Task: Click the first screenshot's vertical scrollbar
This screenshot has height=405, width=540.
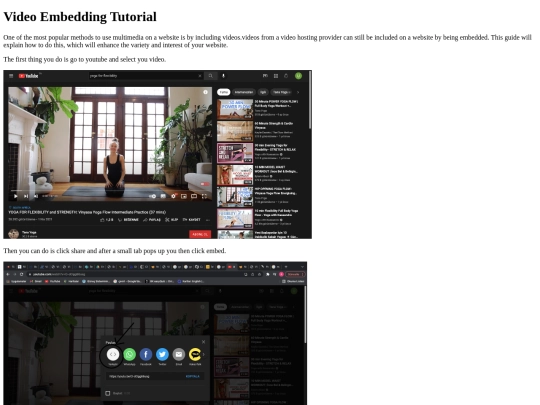Action: pyautogui.click(x=310, y=100)
